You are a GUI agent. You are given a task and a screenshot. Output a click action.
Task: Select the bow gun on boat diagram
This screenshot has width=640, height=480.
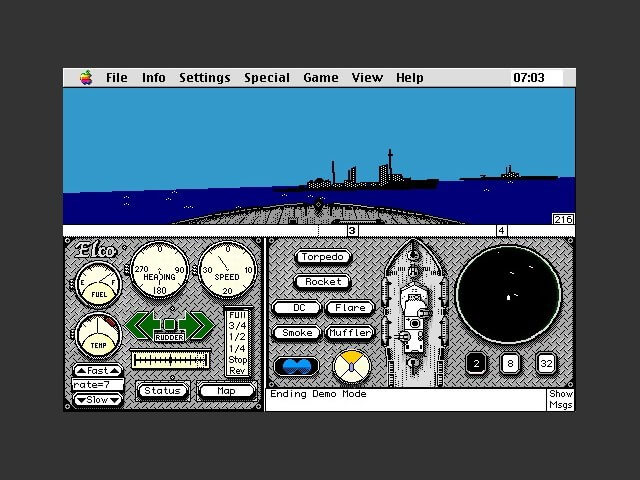[413, 255]
